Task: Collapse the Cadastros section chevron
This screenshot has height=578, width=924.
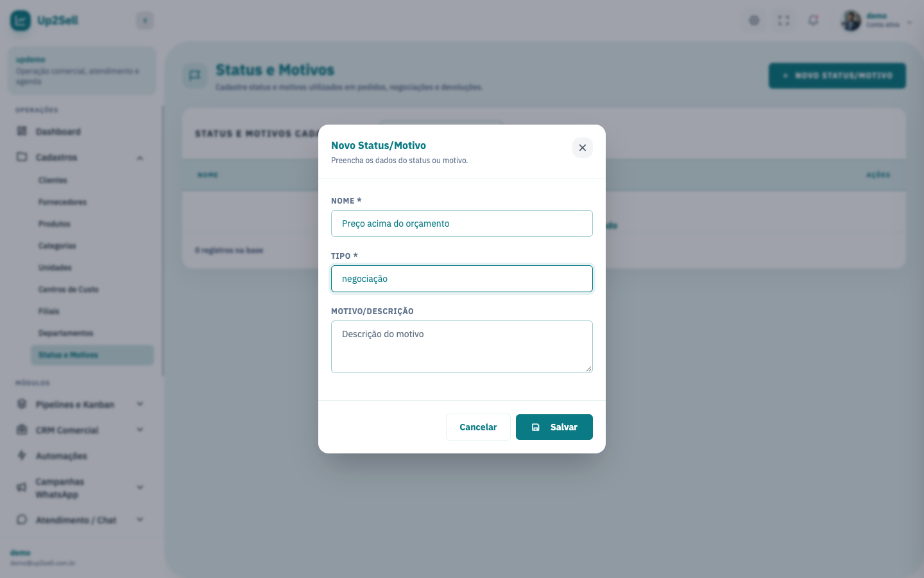Action: 140,158
